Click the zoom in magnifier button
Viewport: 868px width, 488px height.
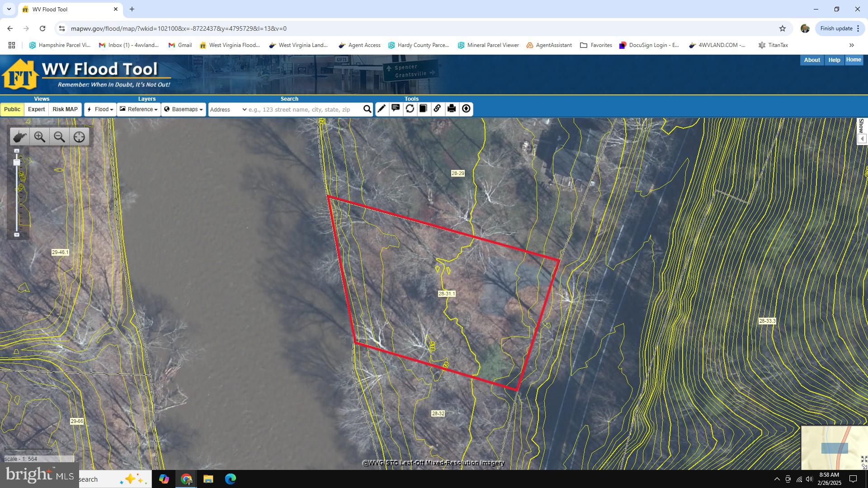coord(40,137)
